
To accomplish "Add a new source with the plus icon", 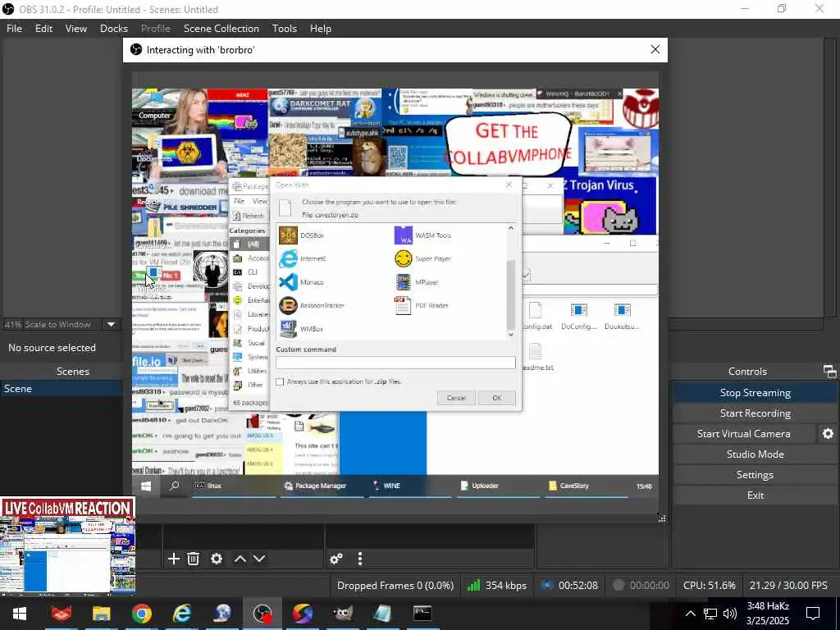I will 174,559.
